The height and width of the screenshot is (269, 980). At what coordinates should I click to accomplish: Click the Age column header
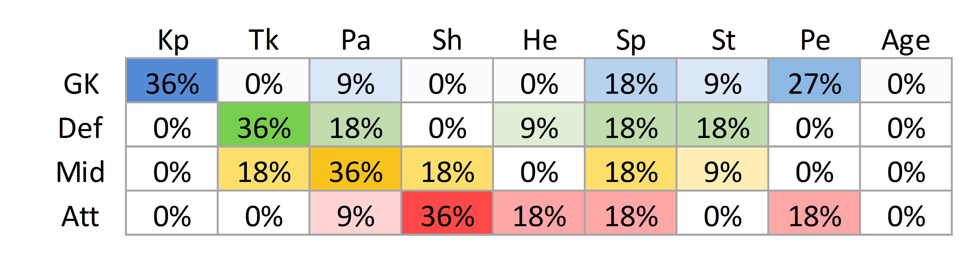point(905,40)
